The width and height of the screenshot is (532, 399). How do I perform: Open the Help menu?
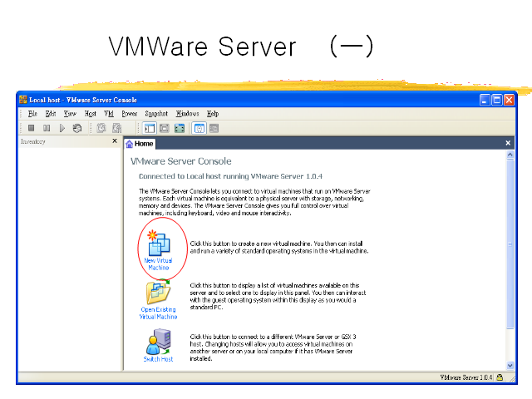213,114
